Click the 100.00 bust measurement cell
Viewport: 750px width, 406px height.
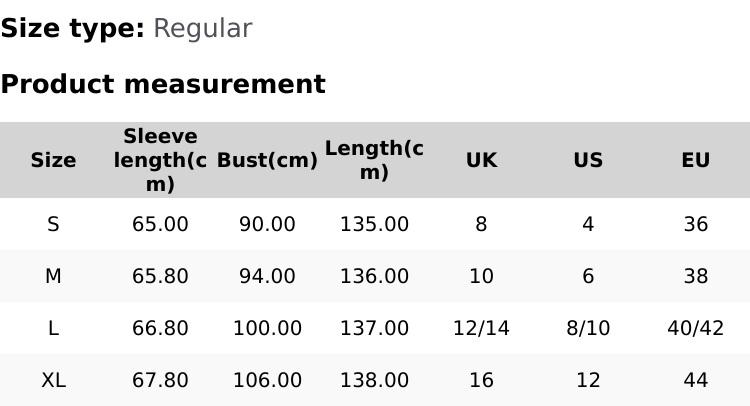pos(267,328)
